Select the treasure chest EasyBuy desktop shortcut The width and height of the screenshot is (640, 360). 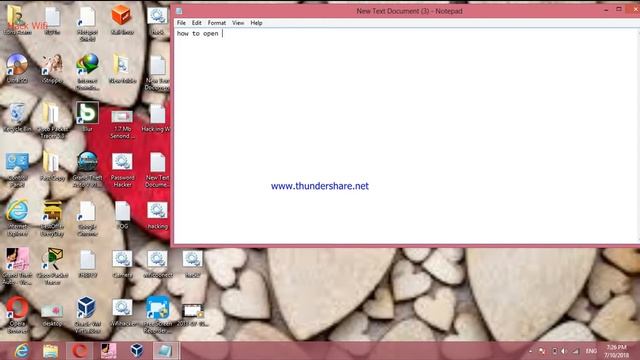click(x=52, y=218)
